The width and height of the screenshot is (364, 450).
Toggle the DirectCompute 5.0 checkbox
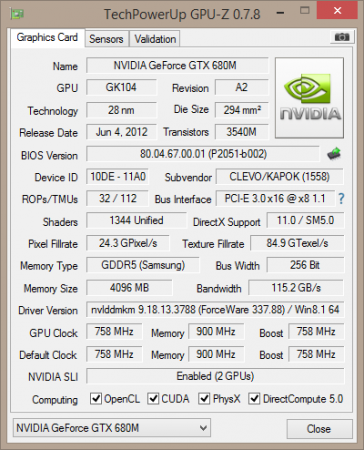254,398
